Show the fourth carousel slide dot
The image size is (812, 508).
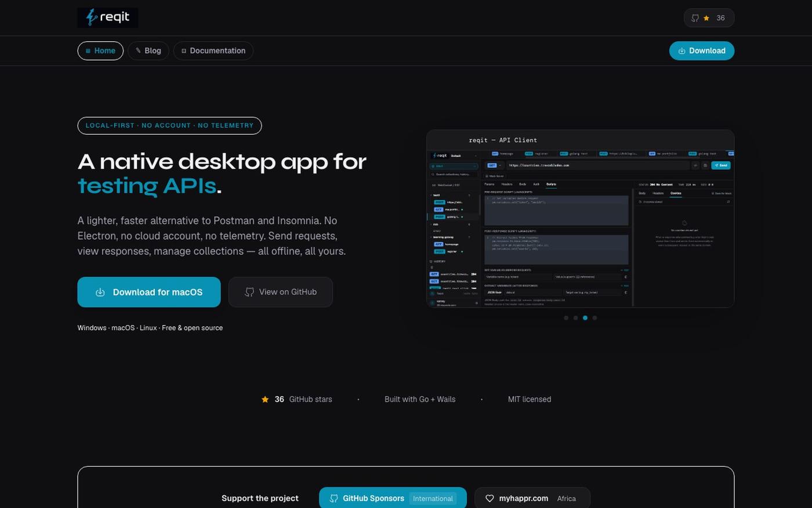point(594,318)
